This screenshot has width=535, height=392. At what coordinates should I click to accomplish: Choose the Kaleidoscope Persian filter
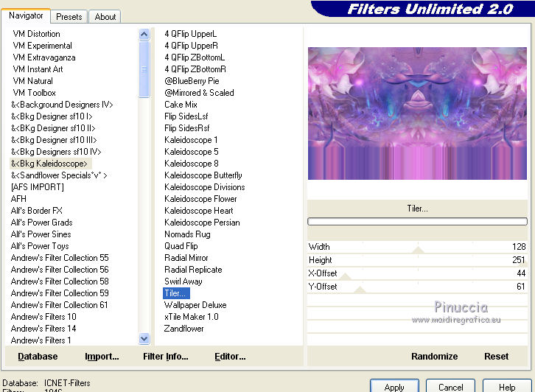(x=202, y=223)
